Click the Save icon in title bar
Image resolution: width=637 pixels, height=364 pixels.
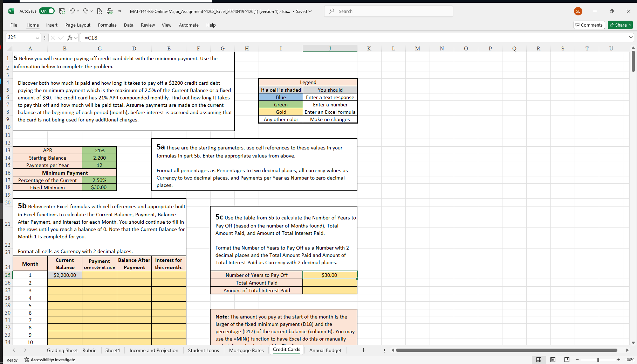[62, 11]
